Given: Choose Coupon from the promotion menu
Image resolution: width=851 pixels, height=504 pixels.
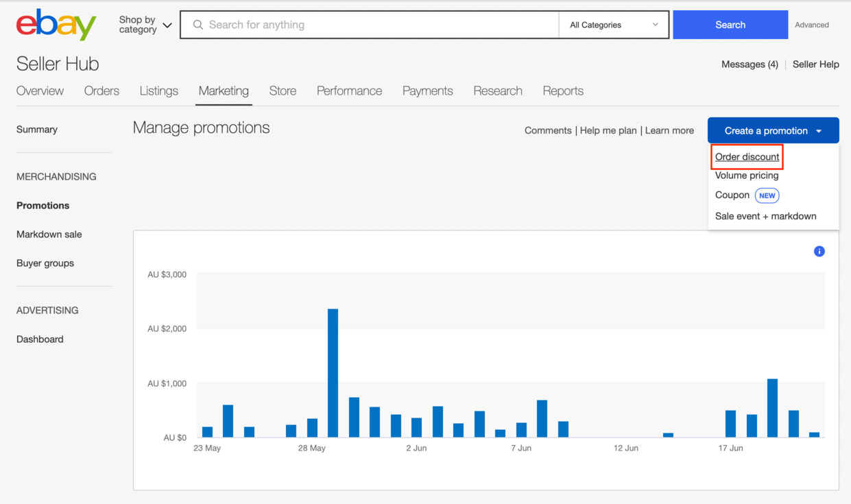Looking at the screenshot, I should (732, 195).
